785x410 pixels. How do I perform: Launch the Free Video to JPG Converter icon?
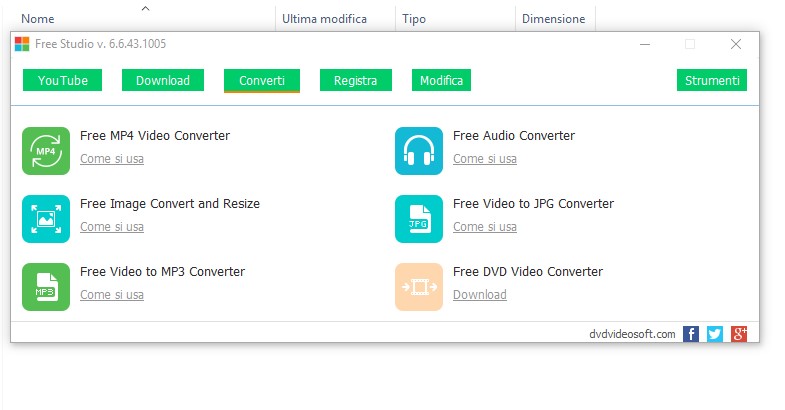pyautogui.click(x=419, y=219)
